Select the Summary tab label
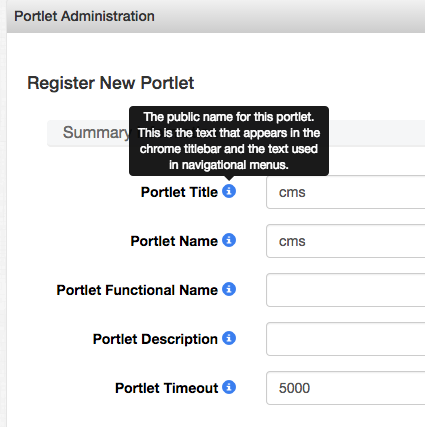 point(96,133)
